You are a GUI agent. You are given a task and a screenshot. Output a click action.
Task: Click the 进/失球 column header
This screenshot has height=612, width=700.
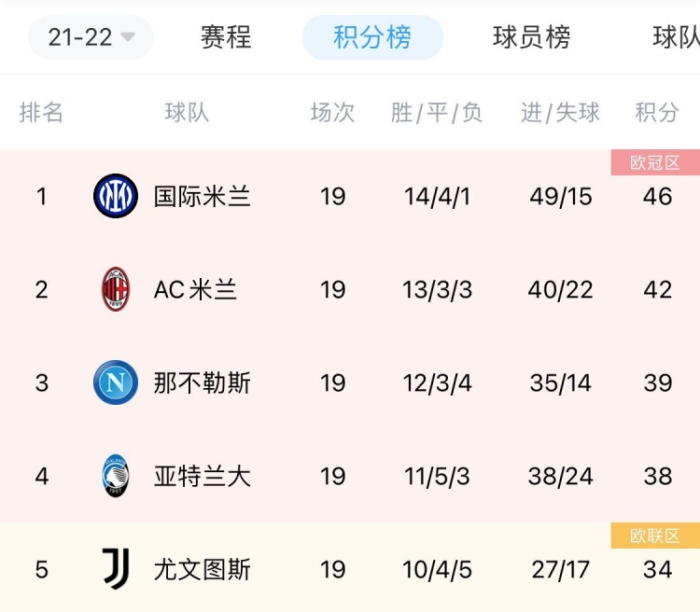(x=560, y=112)
